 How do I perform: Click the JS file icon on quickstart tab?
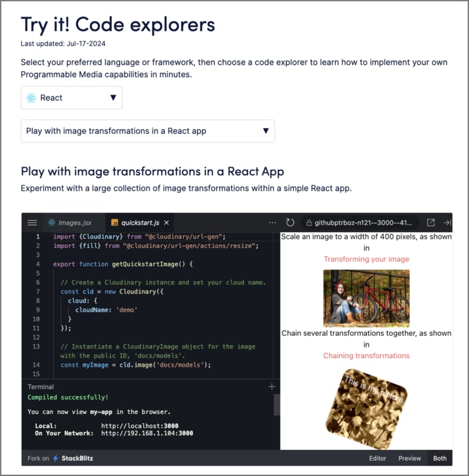click(x=115, y=223)
